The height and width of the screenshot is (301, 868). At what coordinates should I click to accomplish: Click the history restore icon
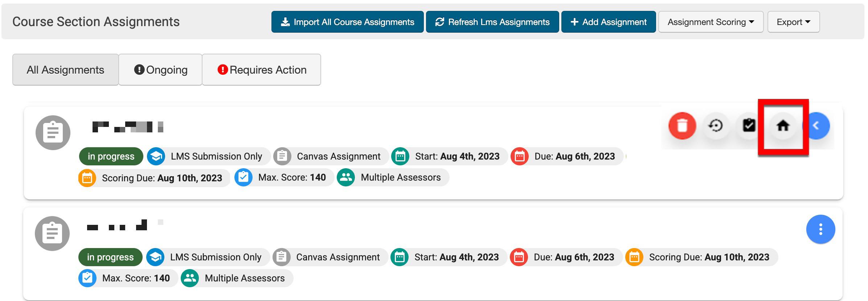coord(716,126)
